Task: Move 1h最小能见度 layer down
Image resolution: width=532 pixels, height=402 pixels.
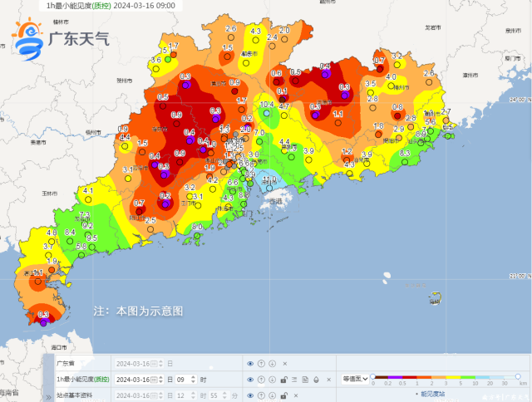Action: [272, 380]
